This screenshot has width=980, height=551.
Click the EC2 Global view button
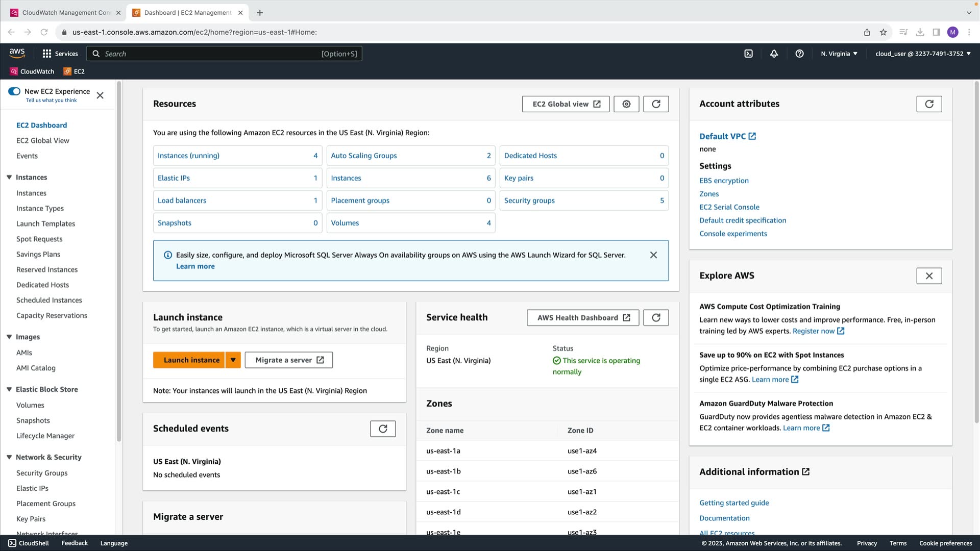tap(566, 104)
